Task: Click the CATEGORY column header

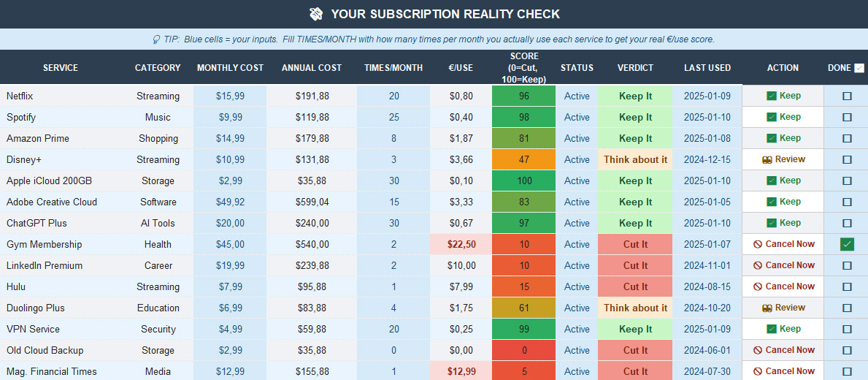Action: pos(158,67)
